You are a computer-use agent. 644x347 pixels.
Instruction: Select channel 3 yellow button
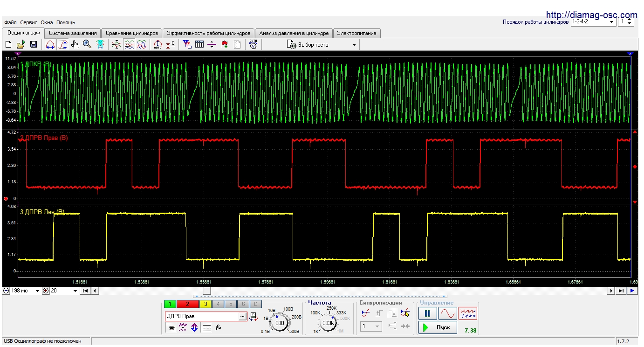[x=206, y=304]
